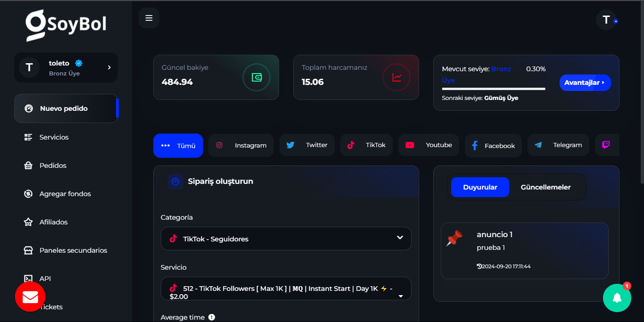Expand the toleto profile card

click(x=66, y=67)
